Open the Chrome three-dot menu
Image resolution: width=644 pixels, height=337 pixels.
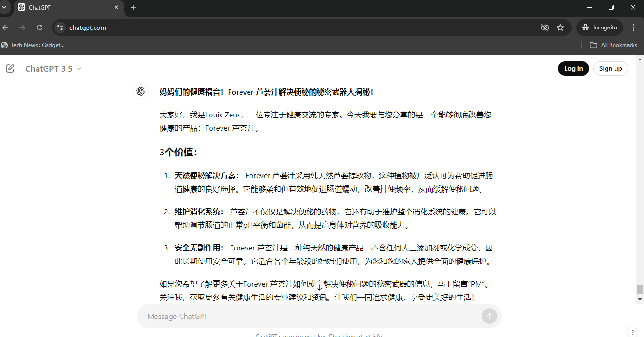(634, 28)
